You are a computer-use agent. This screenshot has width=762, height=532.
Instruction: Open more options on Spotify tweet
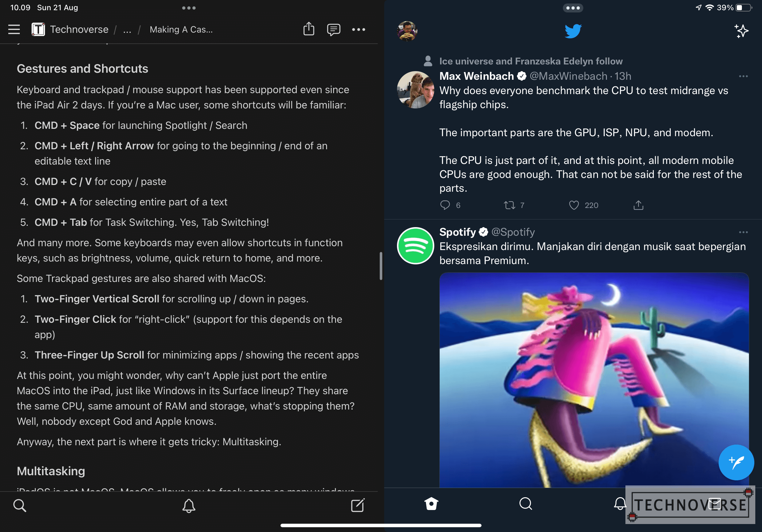click(x=743, y=232)
